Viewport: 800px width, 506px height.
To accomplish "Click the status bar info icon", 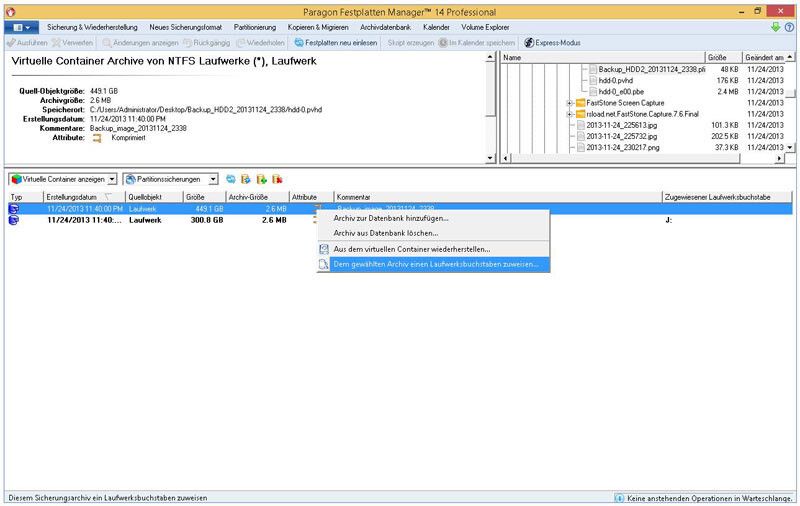I will (619, 498).
